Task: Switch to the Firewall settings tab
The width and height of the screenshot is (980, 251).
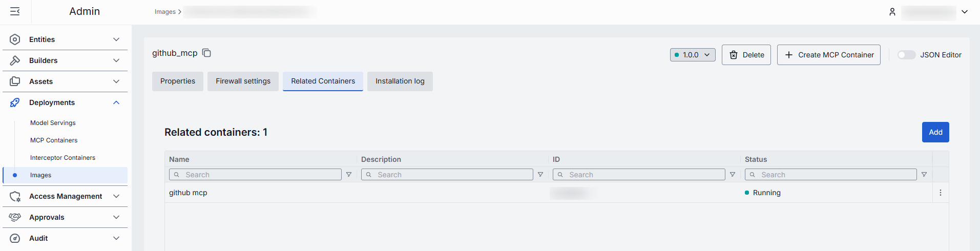Action: pos(243,81)
